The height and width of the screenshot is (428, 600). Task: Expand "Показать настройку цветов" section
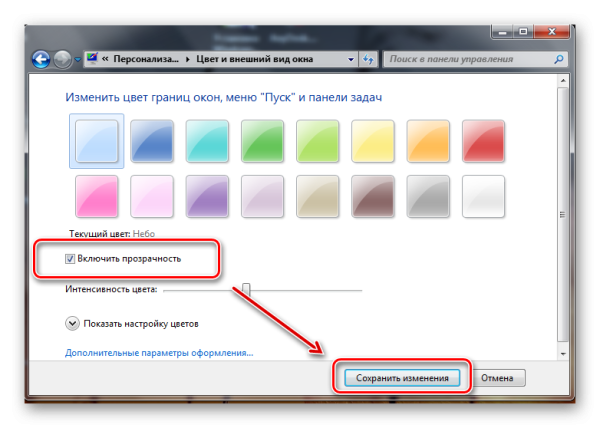(72, 324)
